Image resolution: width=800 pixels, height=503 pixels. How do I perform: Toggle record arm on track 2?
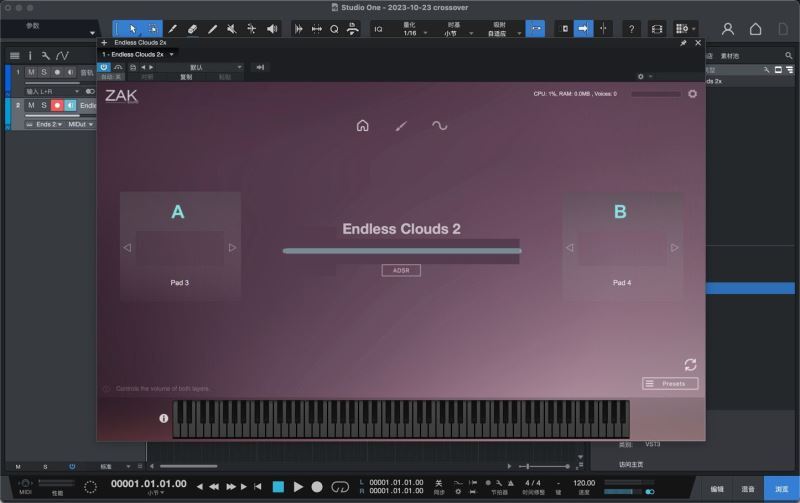57,105
